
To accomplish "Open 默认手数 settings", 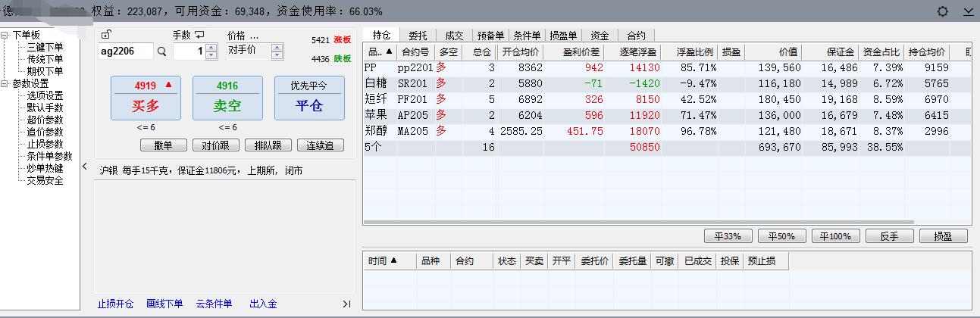I will tap(45, 108).
